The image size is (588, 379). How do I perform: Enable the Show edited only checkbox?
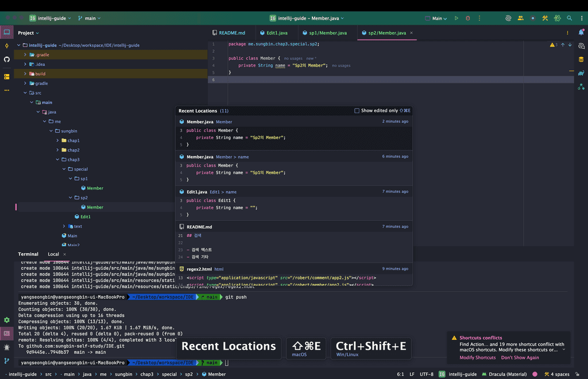click(357, 111)
